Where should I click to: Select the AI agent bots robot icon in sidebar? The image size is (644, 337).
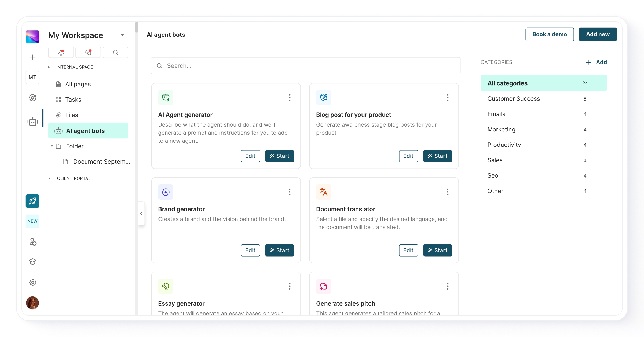pos(32,121)
